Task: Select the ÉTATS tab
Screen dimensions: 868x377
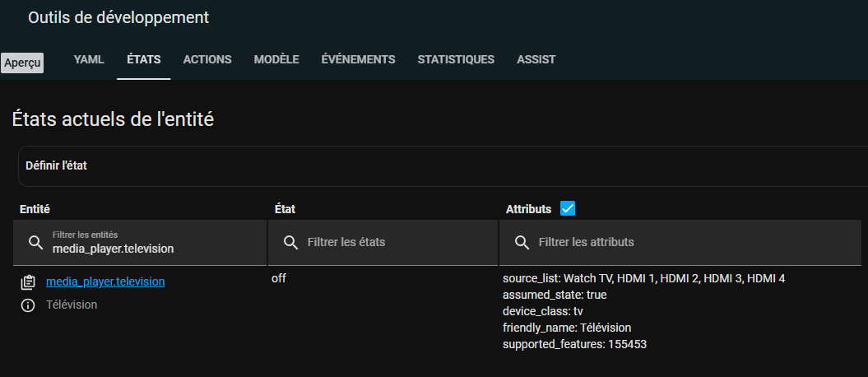Action: click(144, 60)
